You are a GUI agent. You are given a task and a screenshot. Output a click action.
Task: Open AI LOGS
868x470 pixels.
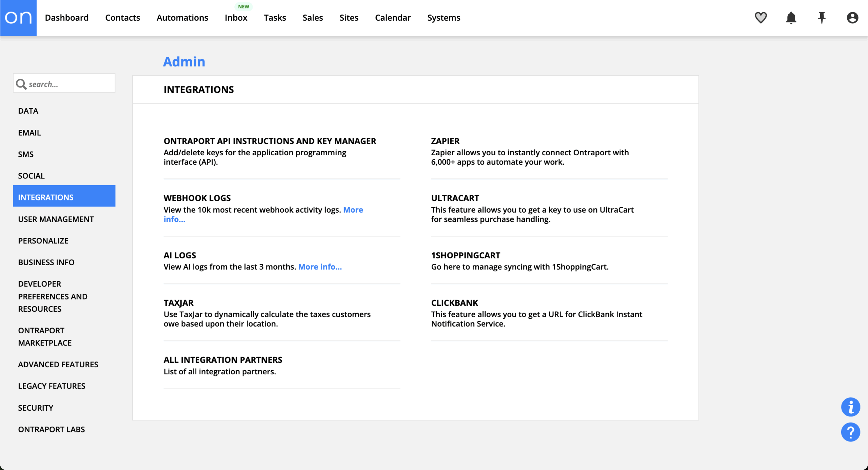(x=180, y=255)
